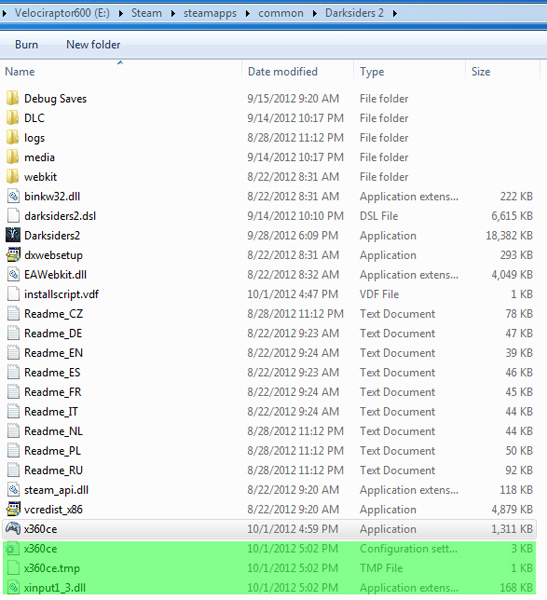Click the Readme_ES document icon
Viewport: 547px width, 600px height.
point(13,372)
